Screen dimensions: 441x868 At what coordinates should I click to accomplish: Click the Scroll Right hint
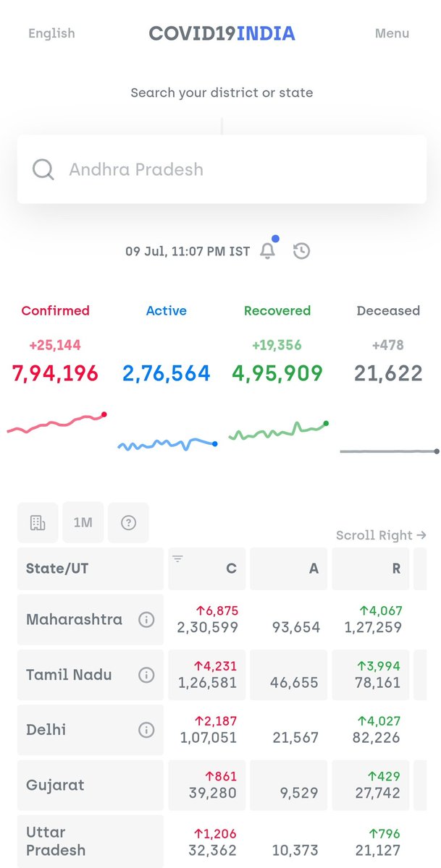381,535
